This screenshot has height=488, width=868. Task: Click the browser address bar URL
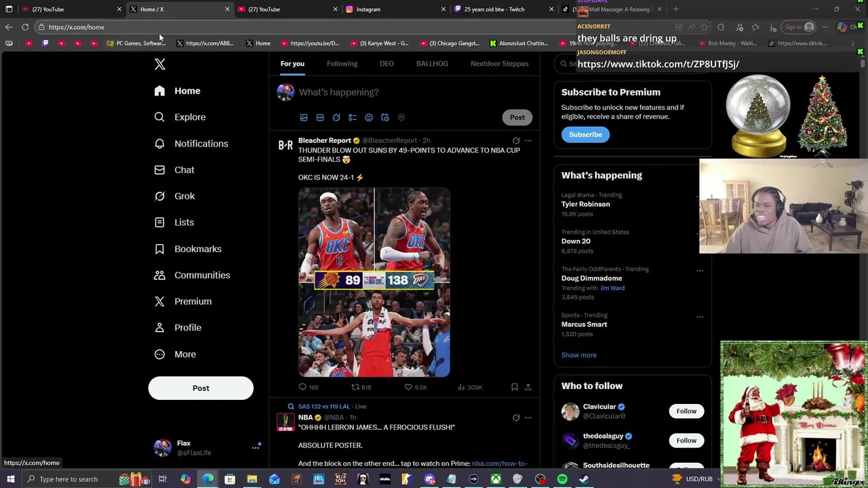pyautogui.click(x=77, y=27)
